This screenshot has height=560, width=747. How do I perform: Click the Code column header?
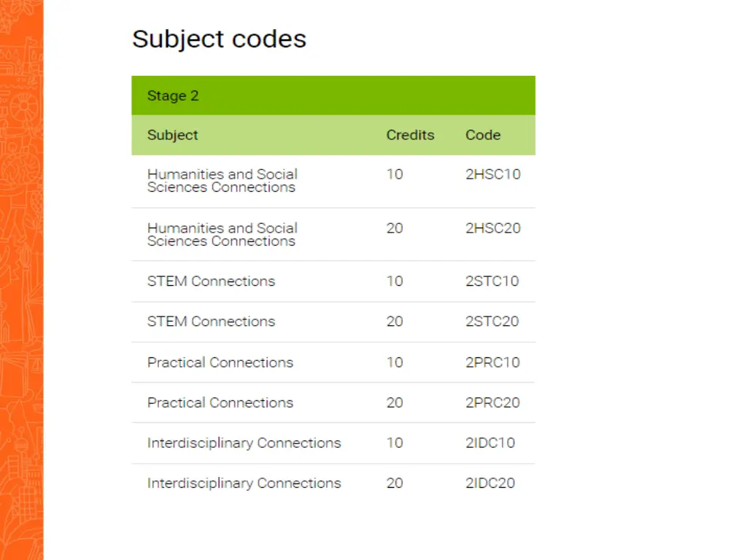(483, 135)
